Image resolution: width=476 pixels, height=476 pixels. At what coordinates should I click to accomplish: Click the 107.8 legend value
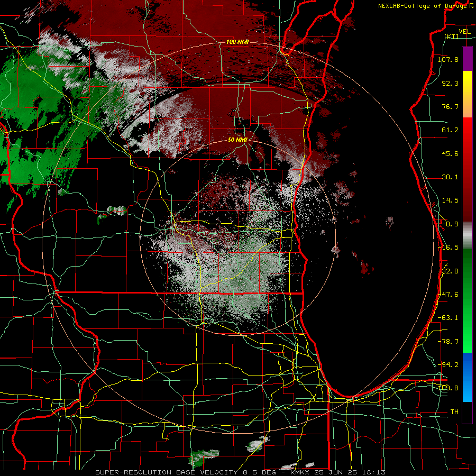tap(448, 59)
